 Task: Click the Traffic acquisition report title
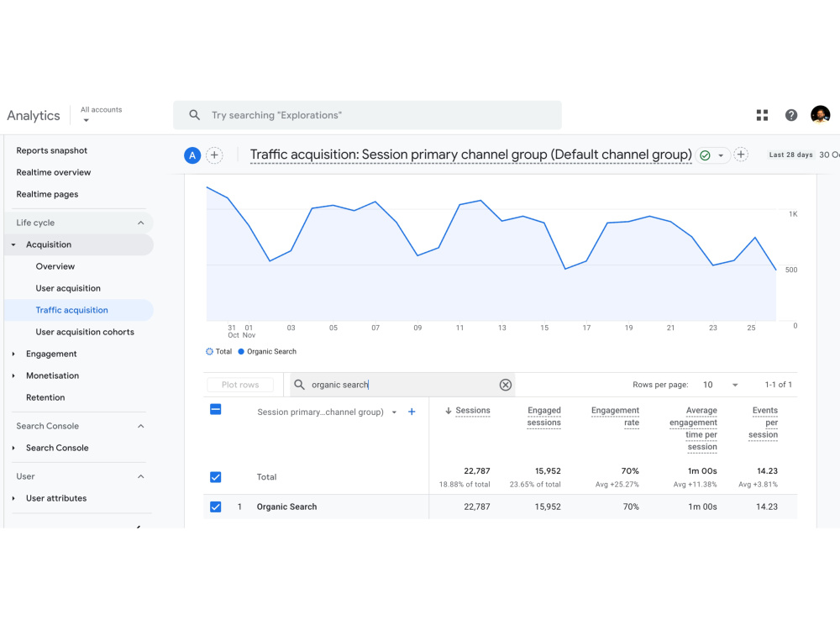[471, 155]
